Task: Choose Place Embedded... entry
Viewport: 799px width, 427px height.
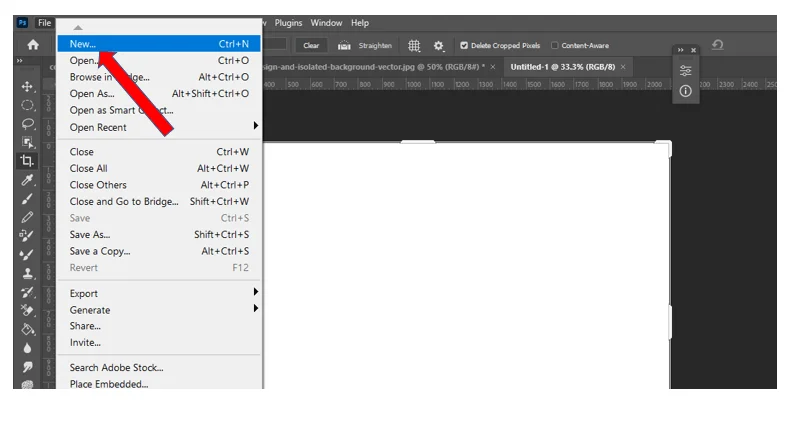Action: coord(159,384)
